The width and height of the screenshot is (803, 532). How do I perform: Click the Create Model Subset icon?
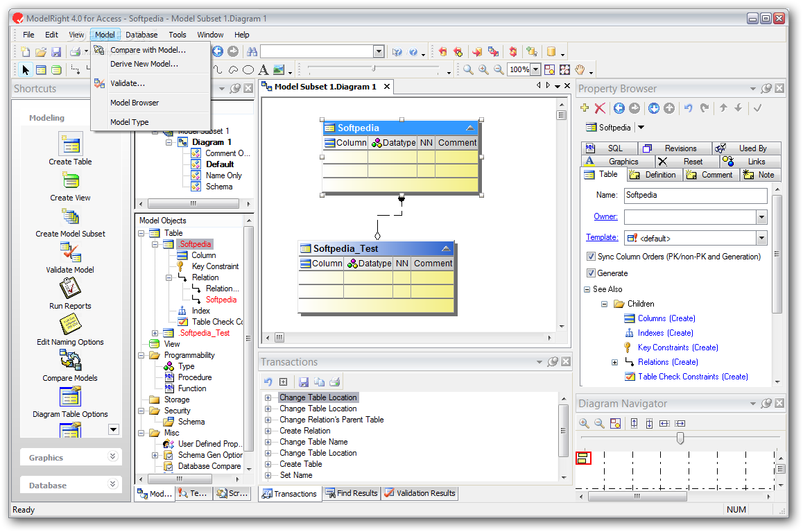(x=70, y=216)
